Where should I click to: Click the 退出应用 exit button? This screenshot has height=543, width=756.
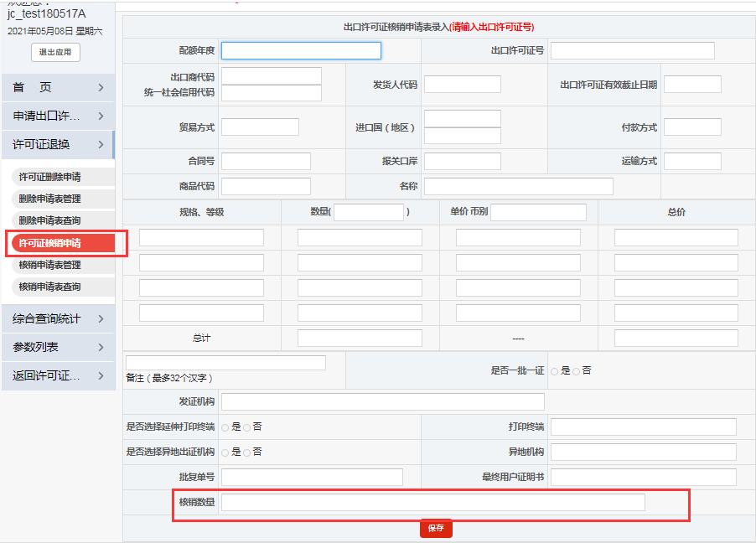pos(57,51)
